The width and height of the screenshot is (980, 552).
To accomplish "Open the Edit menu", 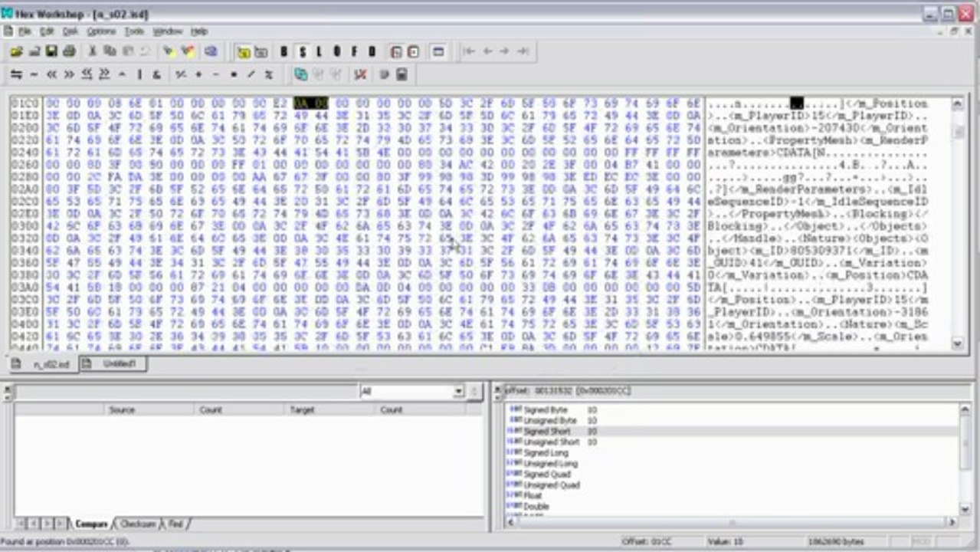I will coord(48,31).
